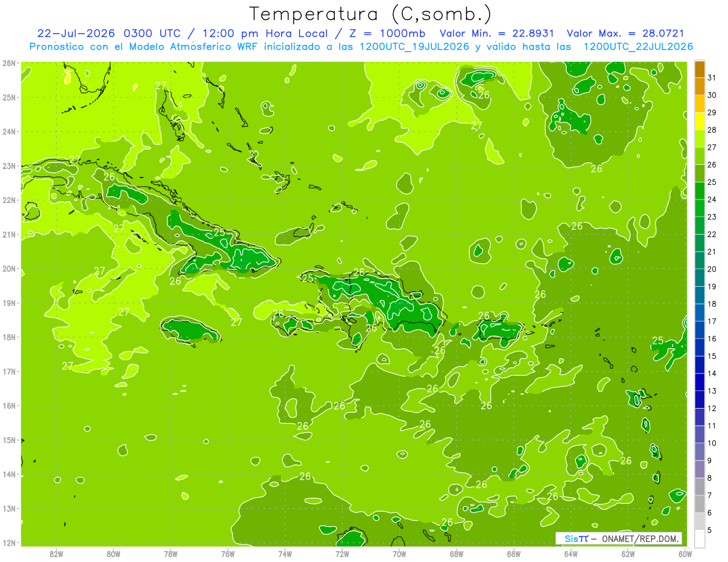Click the "64W" longitude label
Screen dimensions: 728x562
point(570,554)
